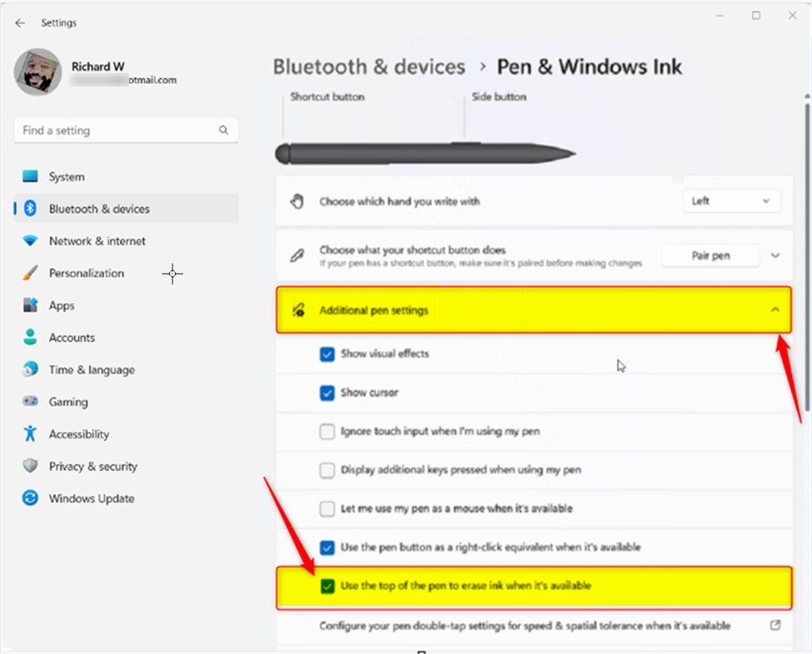Click the Windows Update sync icon
Viewport: 812px width, 654px height.
click(30, 498)
